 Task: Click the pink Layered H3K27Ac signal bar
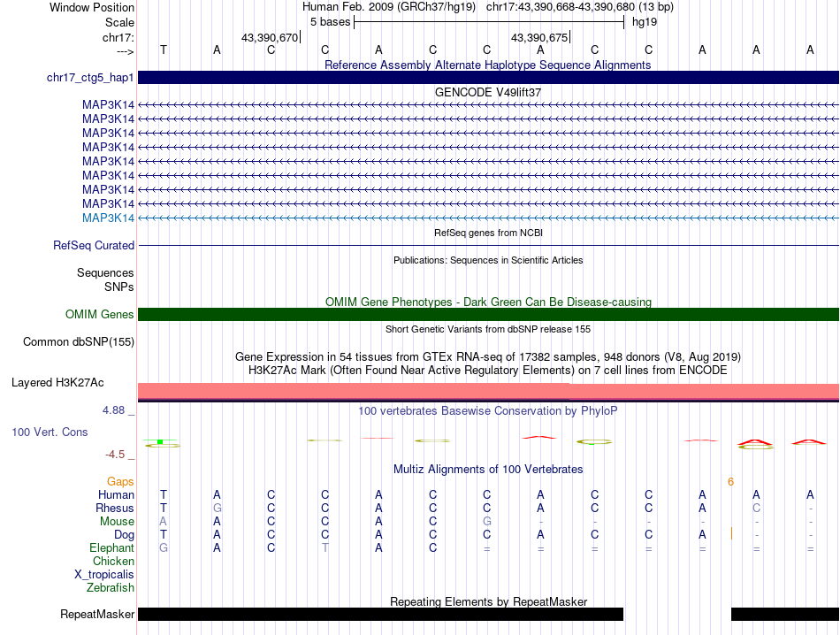coord(488,391)
